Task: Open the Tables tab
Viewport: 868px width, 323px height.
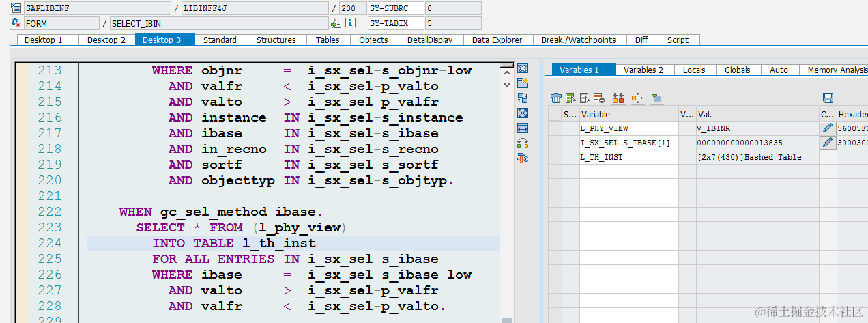Action: click(328, 40)
